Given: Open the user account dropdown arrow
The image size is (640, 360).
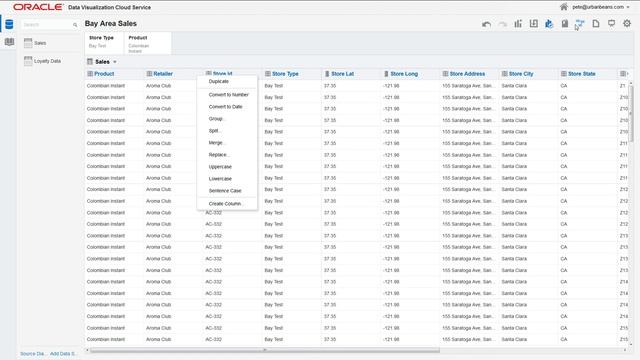Looking at the screenshot, I should 628,7.
